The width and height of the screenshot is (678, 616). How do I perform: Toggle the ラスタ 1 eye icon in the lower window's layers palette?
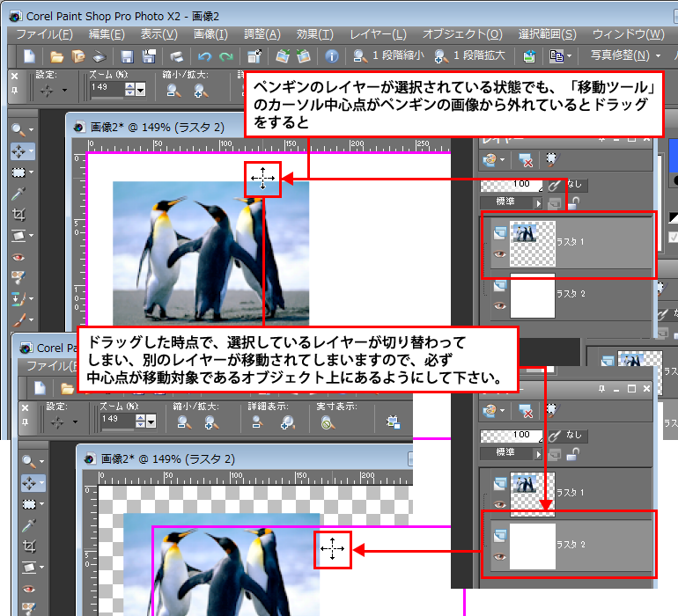(500, 504)
